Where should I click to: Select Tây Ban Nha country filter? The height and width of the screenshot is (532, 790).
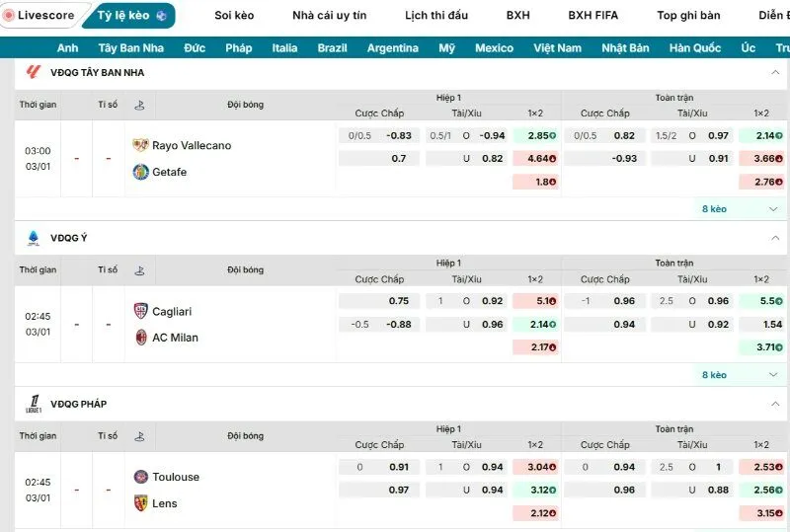click(131, 48)
